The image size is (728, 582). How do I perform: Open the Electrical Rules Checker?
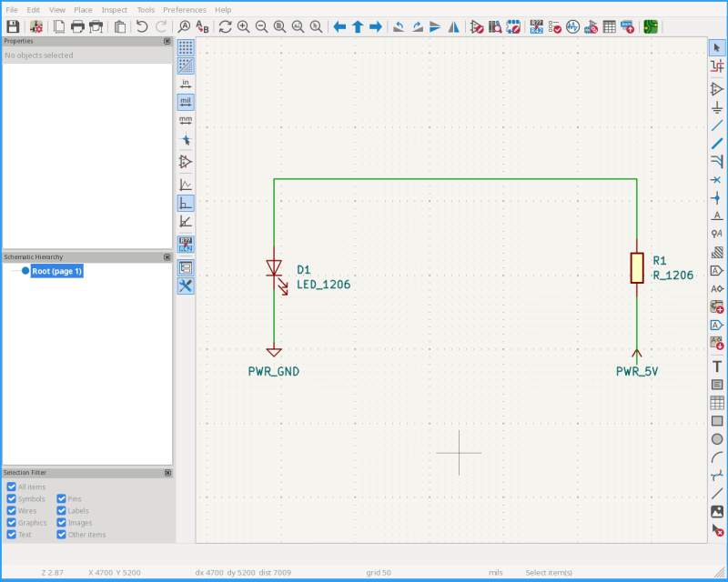pos(555,26)
